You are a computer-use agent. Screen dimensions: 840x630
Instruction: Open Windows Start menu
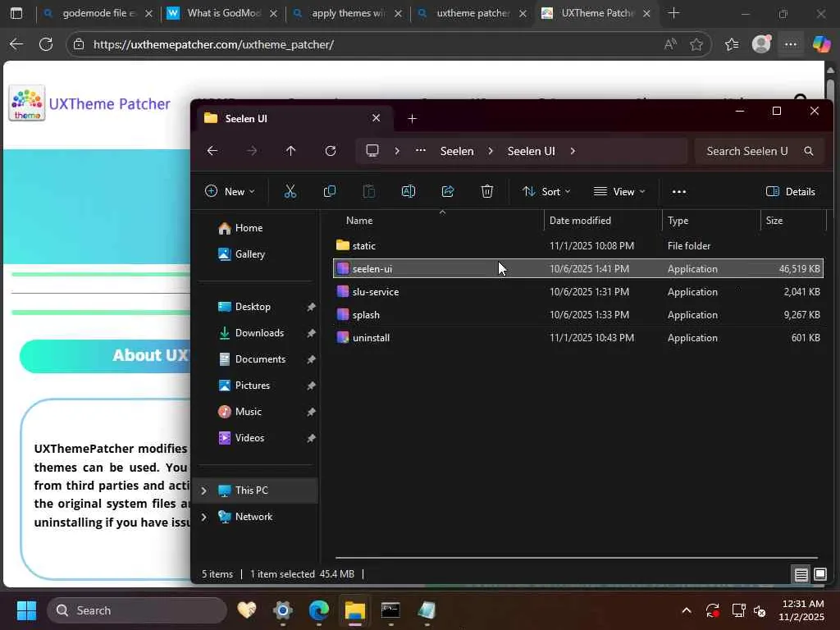point(26,610)
